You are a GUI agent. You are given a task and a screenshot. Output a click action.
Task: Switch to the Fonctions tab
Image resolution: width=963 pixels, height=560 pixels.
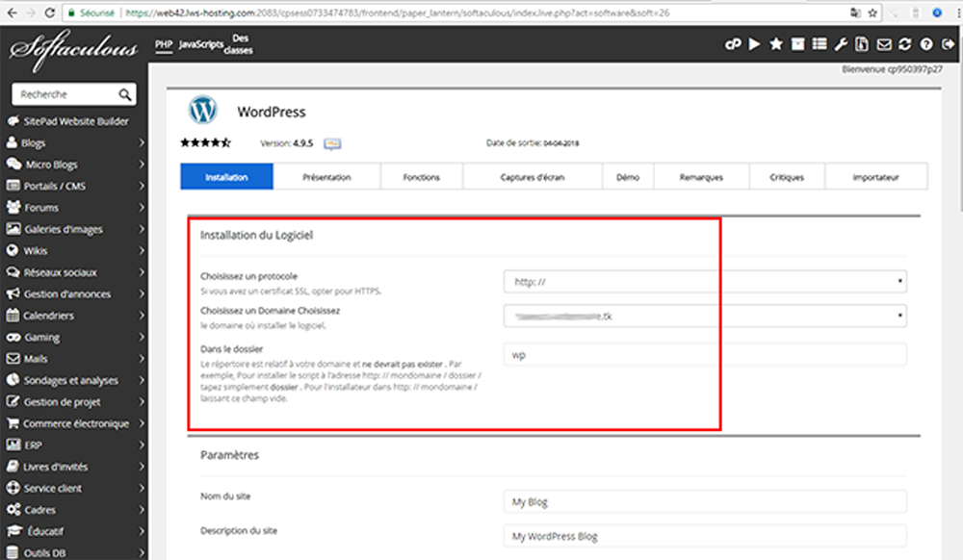[x=422, y=177]
